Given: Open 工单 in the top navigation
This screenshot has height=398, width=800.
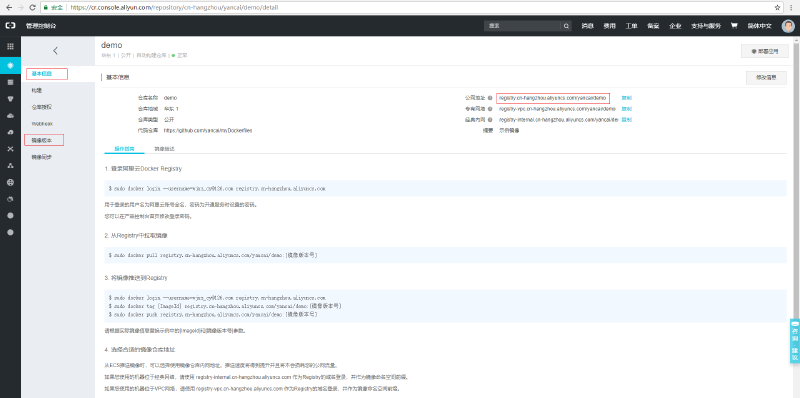Looking at the screenshot, I should click(632, 26).
